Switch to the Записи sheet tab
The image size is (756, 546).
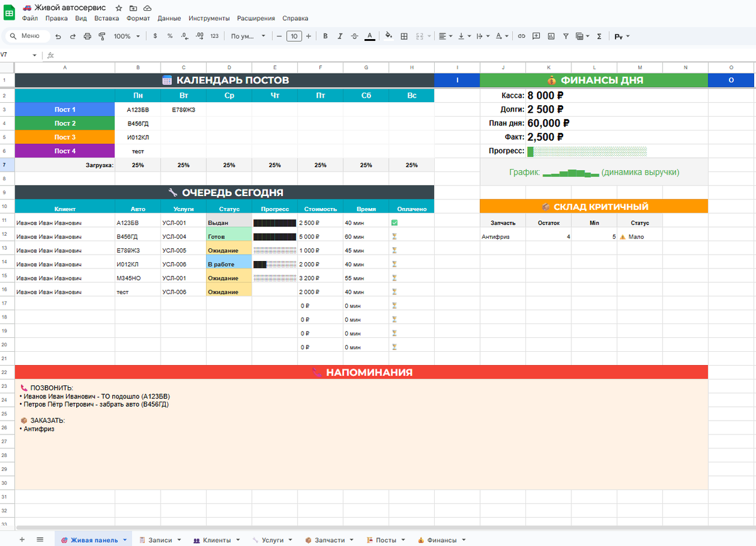tap(160, 540)
